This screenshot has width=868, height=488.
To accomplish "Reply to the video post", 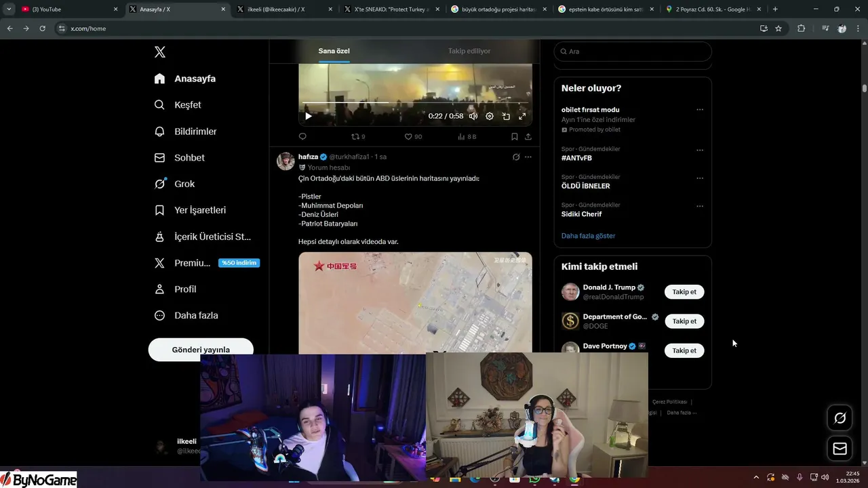I will click(x=302, y=136).
